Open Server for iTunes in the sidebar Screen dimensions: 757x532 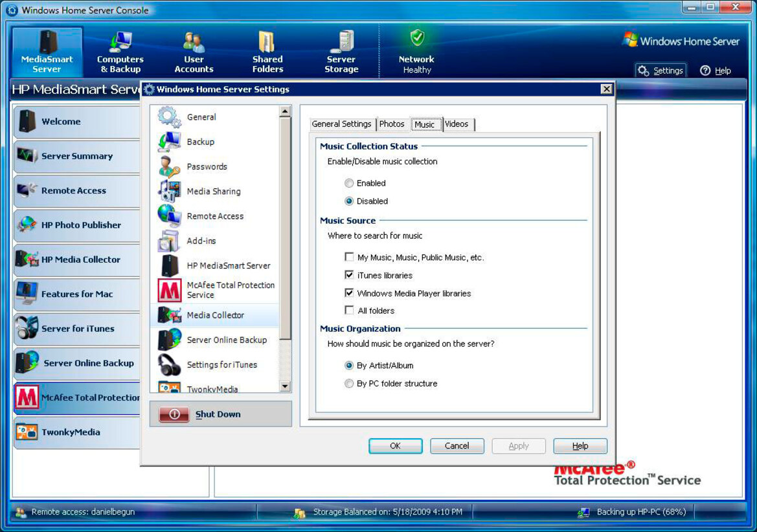point(77,329)
